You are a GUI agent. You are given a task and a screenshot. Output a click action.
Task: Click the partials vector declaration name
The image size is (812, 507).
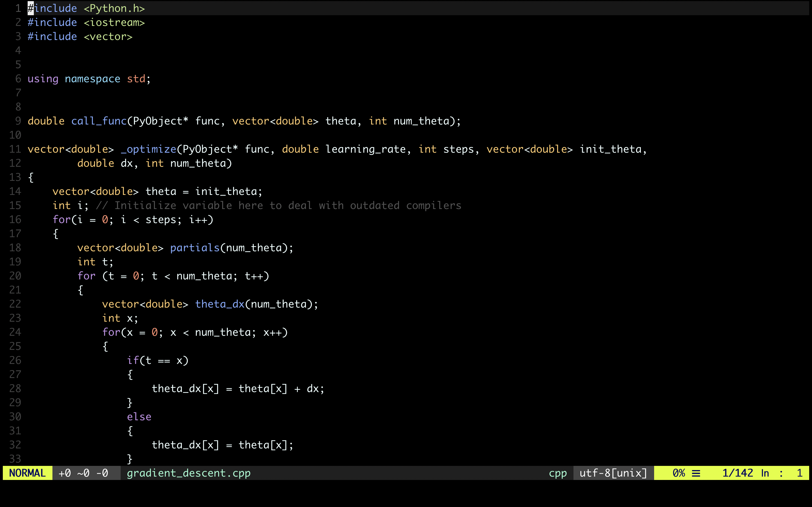(195, 248)
